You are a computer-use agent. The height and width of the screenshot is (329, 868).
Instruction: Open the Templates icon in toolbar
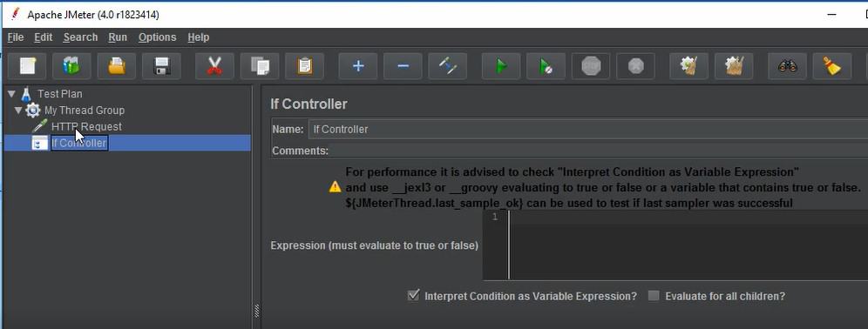[x=71, y=66]
